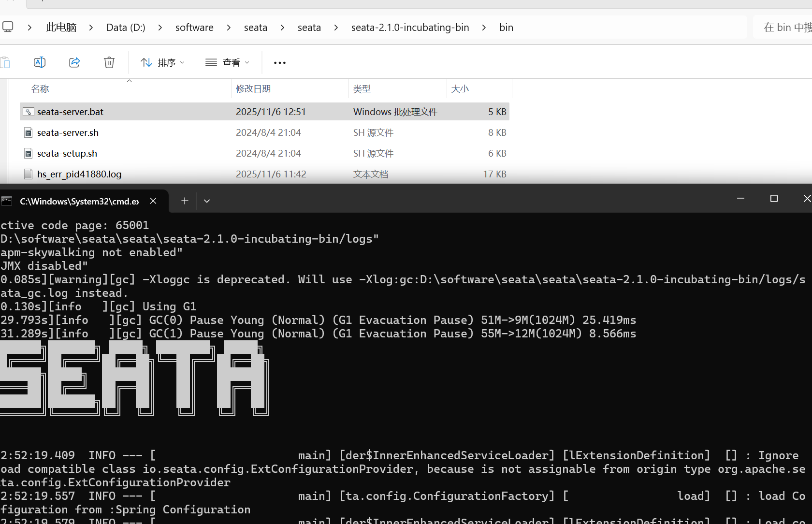Minimize the terminal window

[740, 199]
